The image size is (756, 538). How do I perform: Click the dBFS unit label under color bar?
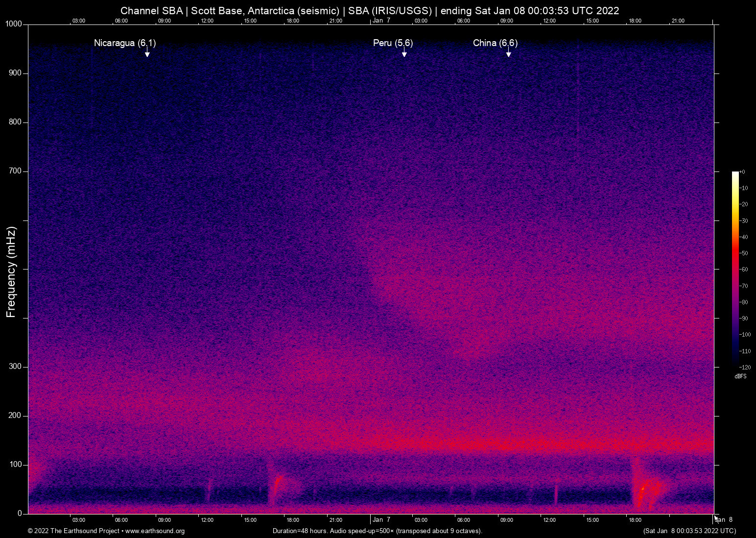pyautogui.click(x=740, y=376)
